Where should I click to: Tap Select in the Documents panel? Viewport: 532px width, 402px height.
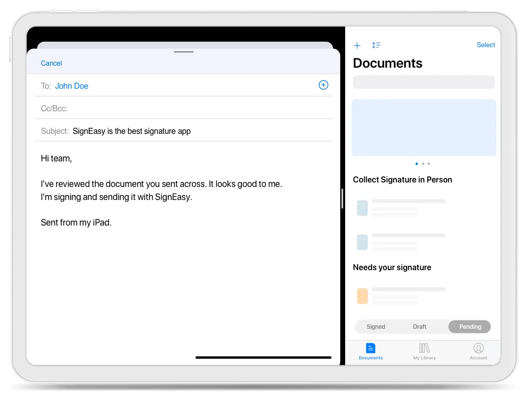pyautogui.click(x=485, y=45)
